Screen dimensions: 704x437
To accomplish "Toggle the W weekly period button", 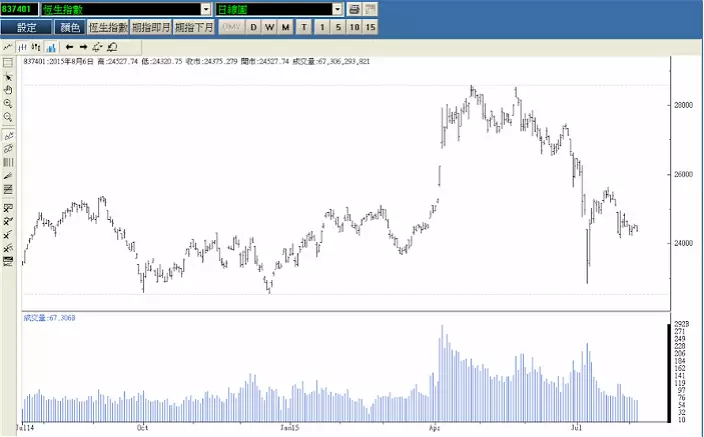I will point(270,27).
